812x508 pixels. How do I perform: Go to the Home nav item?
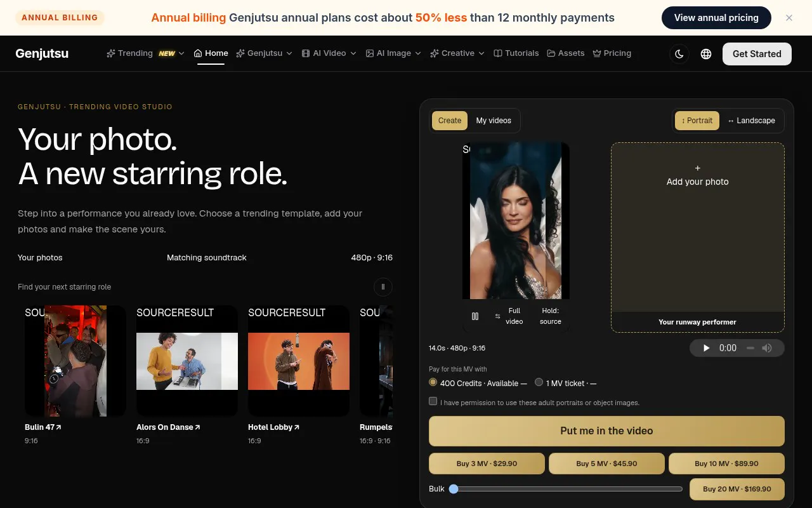point(211,53)
